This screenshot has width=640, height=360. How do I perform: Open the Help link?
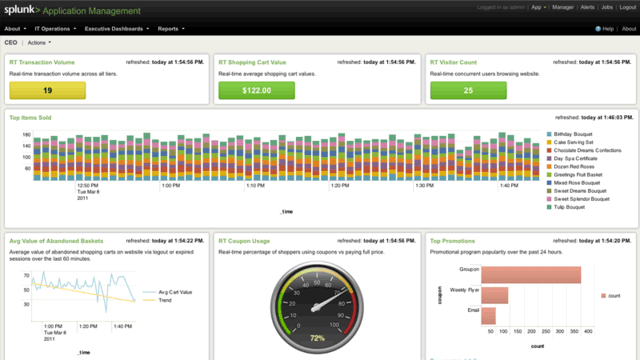608,29
